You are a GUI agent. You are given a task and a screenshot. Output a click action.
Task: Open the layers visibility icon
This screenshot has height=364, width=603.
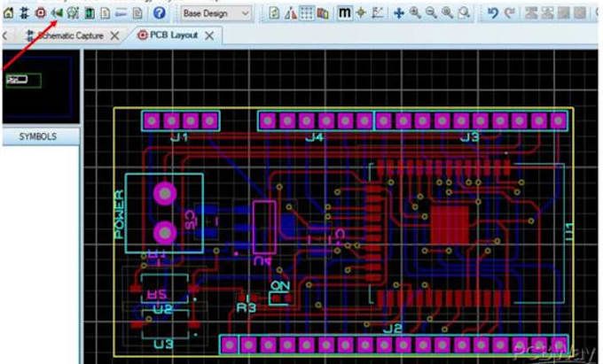pos(323,13)
